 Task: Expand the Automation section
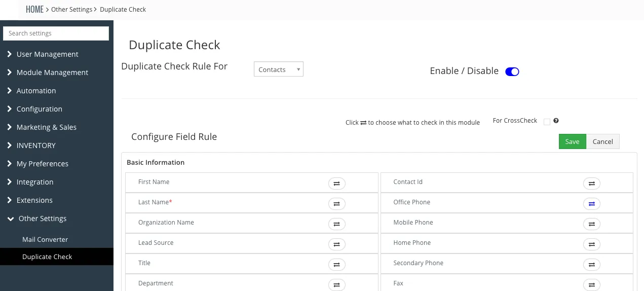click(36, 91)
